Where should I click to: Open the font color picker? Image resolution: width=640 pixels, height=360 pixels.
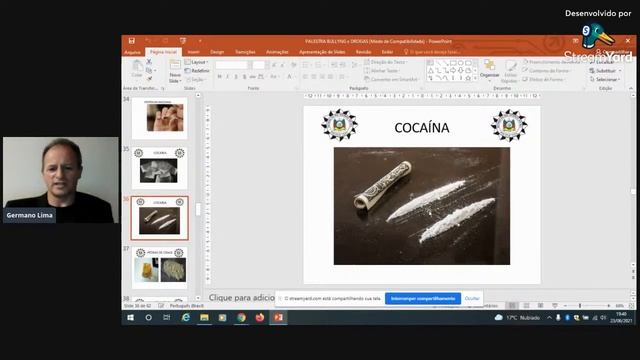tap(290, 77)
